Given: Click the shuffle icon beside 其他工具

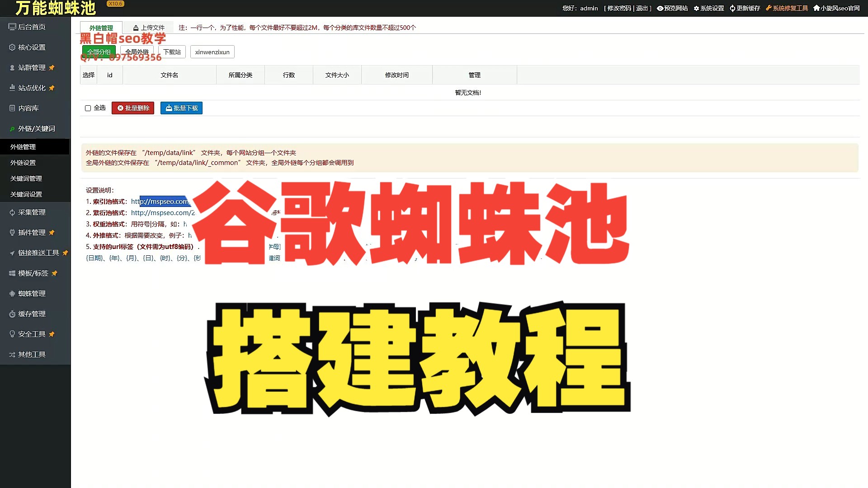Looking at the screenshot, I should (x=12, y=355).
